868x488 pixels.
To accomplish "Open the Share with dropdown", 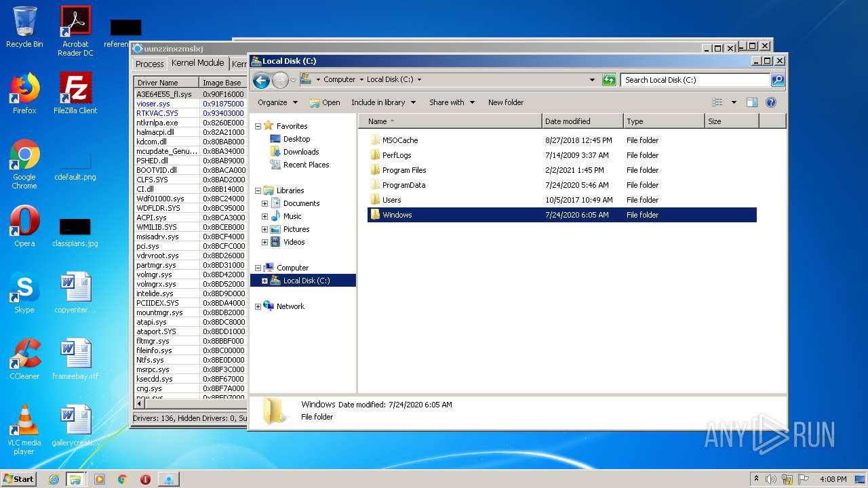I will click(x=452, y=102).
